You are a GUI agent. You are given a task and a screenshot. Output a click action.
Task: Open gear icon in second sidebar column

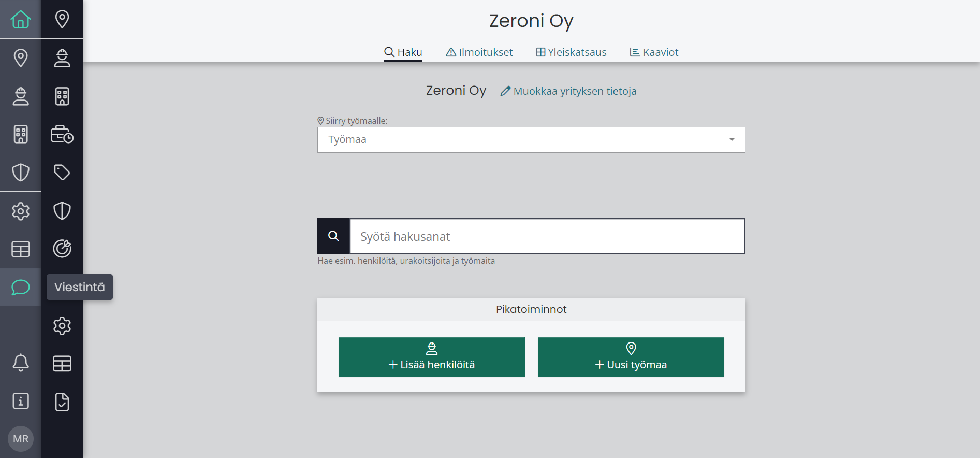click(x=62, y=325)
